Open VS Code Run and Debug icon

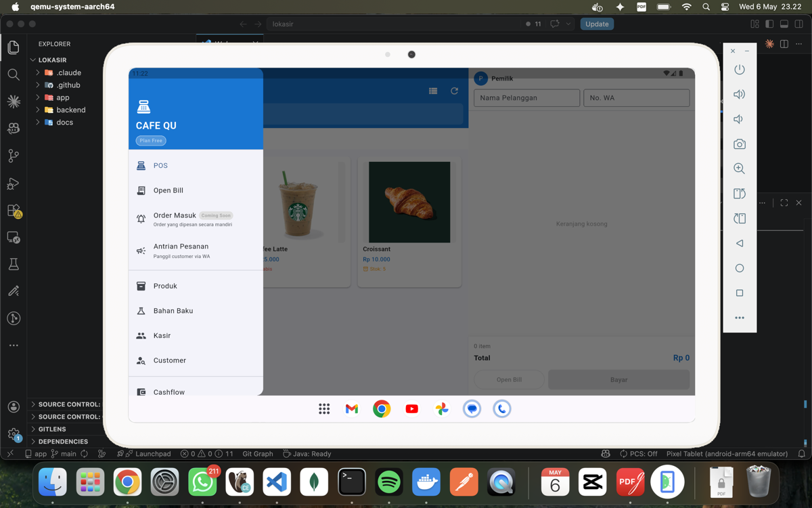pos(14,184)
